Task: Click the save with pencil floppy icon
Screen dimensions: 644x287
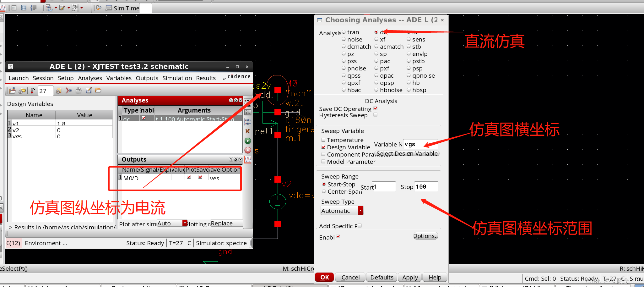Action: coord(89,91)
